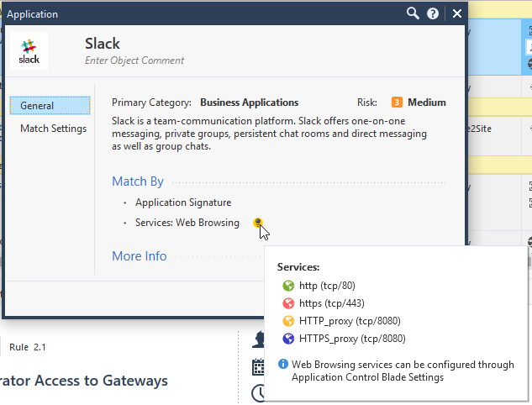
Task: Select the Services: Web Browsing entry
Action: 187,223
